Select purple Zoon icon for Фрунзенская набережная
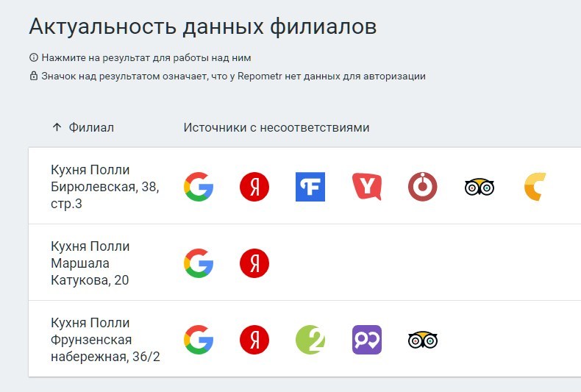This screenshot has width=581, height=392. pos(366,340)
